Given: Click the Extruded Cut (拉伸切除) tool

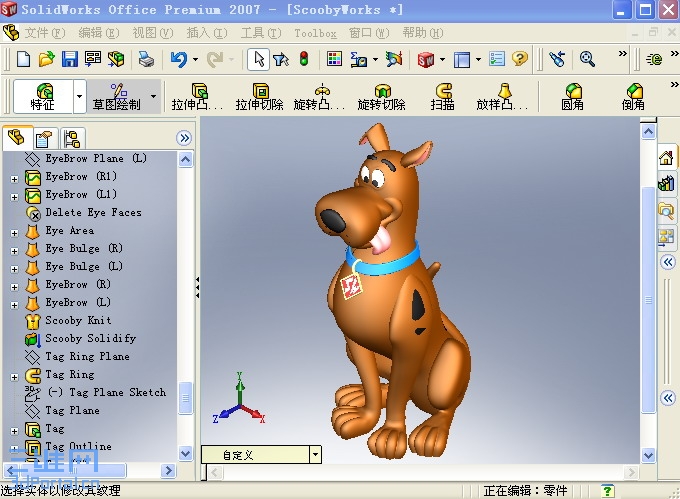Looking at the screenshot, I should pyautogui.click(x=259, y=97).
